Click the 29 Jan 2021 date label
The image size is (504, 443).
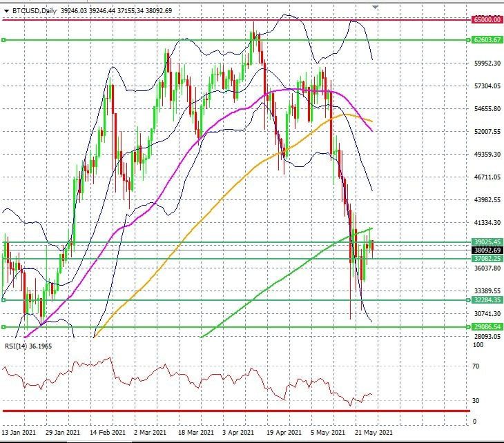tap(63, 433)
